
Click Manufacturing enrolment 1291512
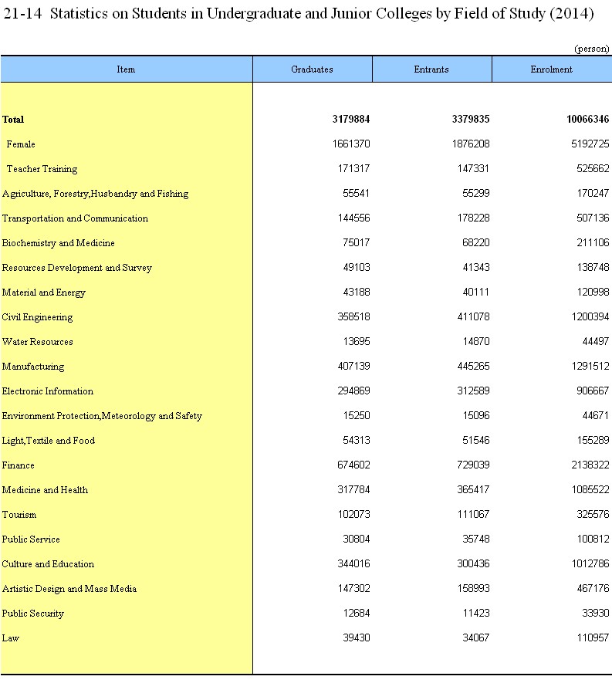590,366
